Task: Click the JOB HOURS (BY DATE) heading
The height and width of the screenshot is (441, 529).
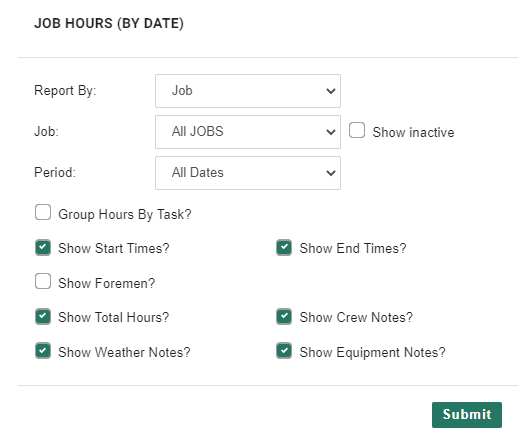Action: click(x=109, y=23)
